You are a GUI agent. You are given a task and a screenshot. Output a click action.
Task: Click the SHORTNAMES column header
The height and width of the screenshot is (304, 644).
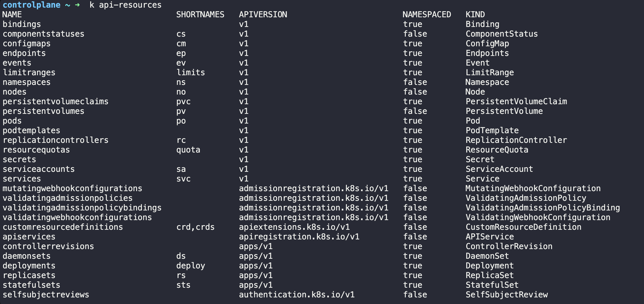(200, 14)
